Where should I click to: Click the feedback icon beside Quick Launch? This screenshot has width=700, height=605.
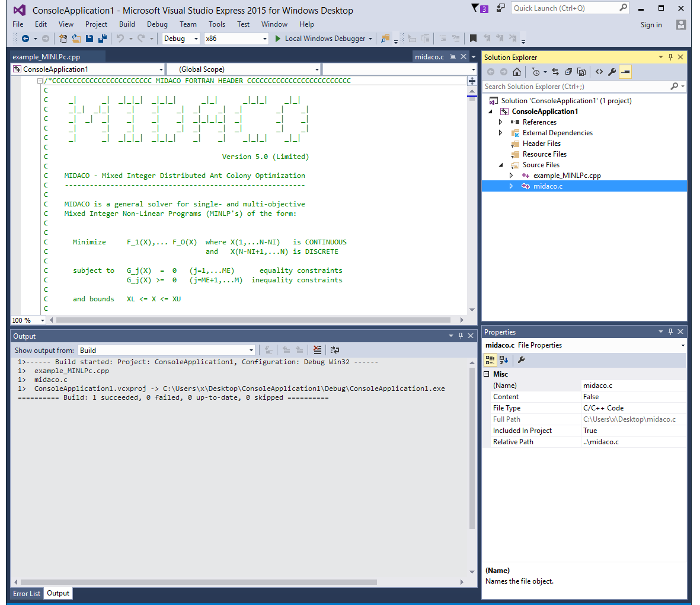[500, 8]
